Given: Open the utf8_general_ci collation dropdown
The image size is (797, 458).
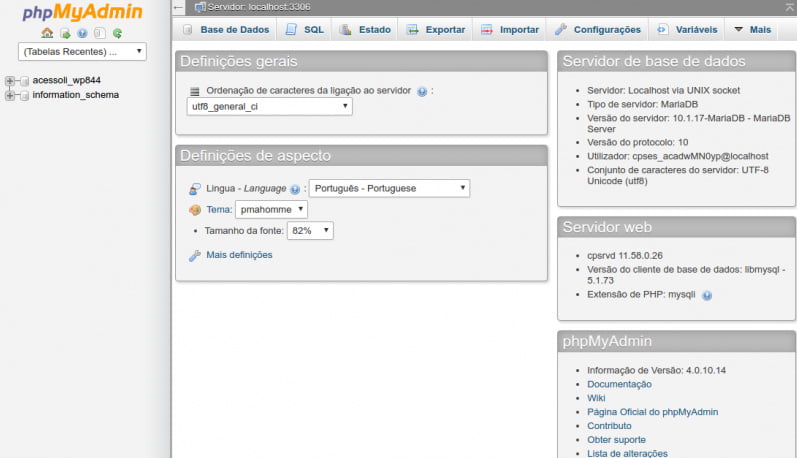Looking at the screenshot, I should tap(269, 106).
